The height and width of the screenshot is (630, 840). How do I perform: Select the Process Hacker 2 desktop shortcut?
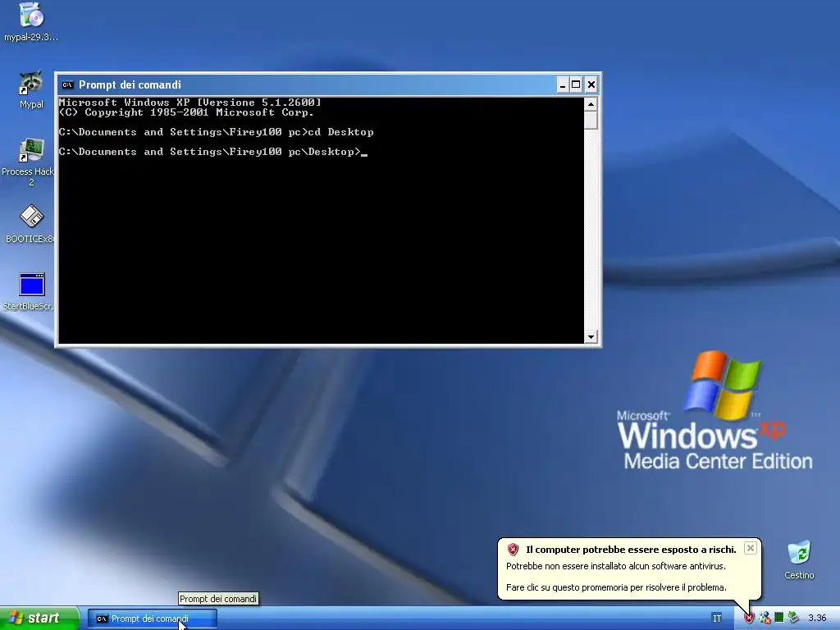pos(30,162)
